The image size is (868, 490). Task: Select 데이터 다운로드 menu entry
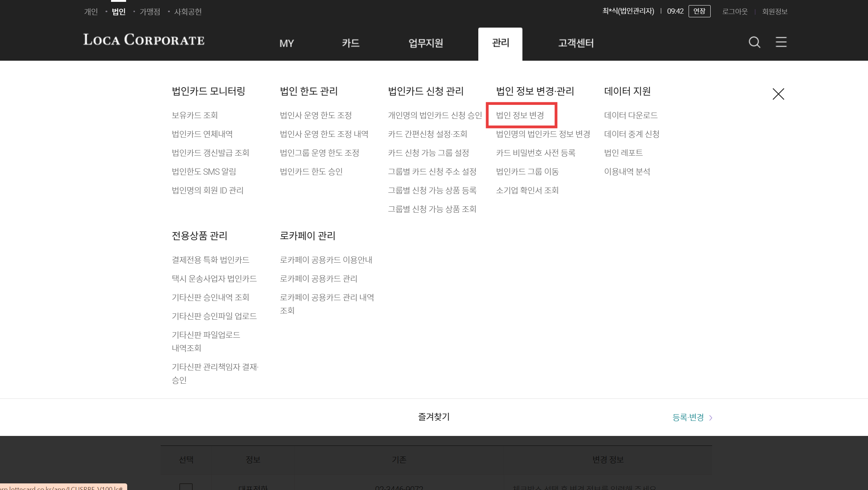(631, 115)
